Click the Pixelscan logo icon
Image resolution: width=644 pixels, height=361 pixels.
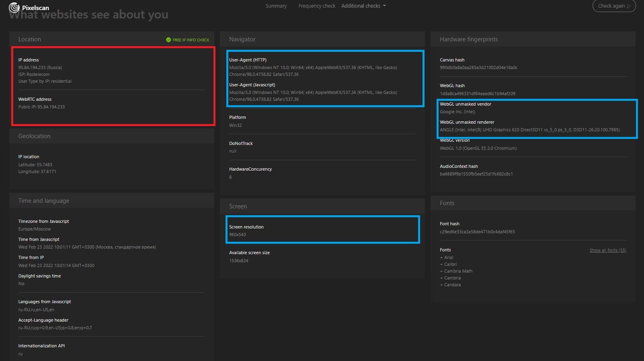click(14, 7)
